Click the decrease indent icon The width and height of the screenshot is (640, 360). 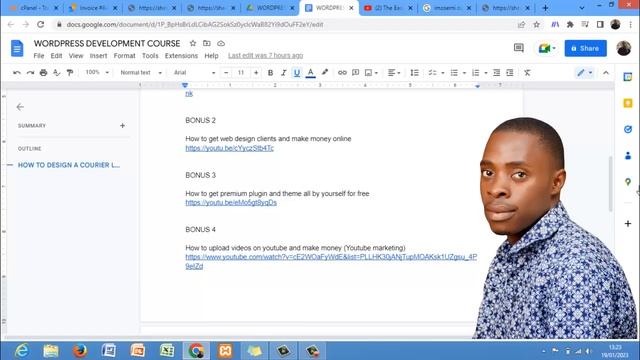pyautogui.click(x=496, y=73)
